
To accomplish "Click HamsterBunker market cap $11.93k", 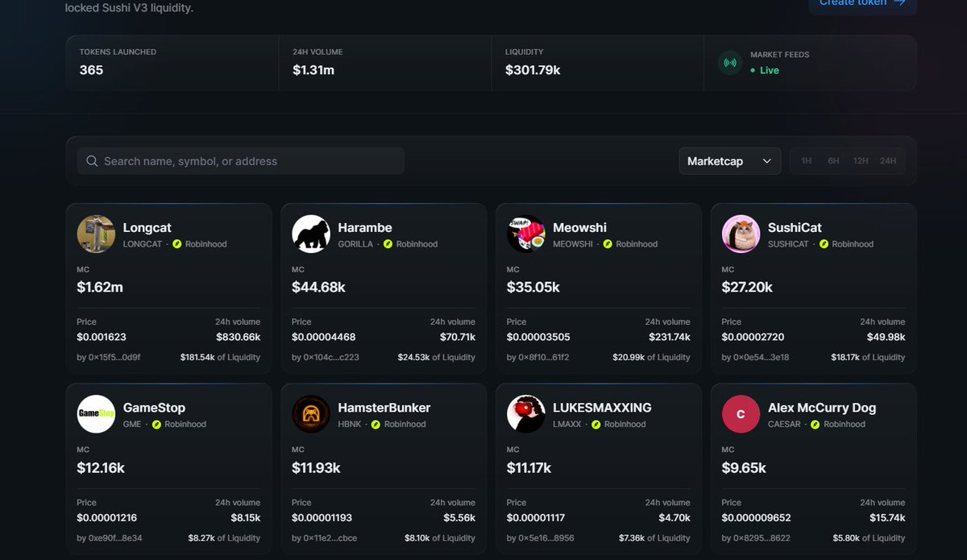I will point(316,467).
